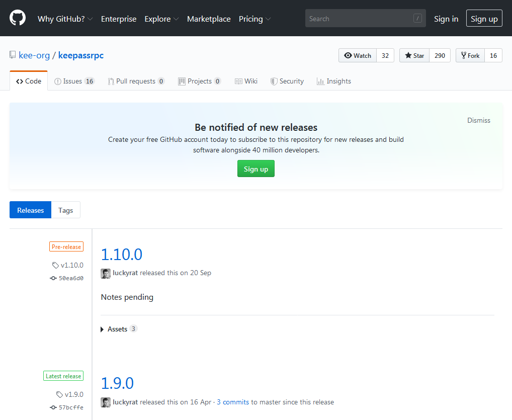Screen dimensions: 512x420
Task: Focus the Search input field
Action: point(365,18)
